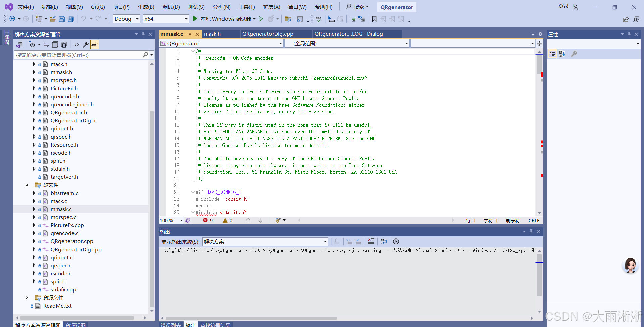Click the Save All toolbar icon
Viewport: 644px width, 327px height.
[71, 19]
